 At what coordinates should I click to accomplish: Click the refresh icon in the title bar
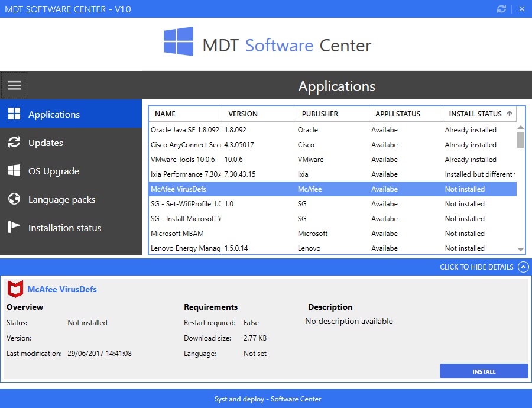tap(501, 9)
